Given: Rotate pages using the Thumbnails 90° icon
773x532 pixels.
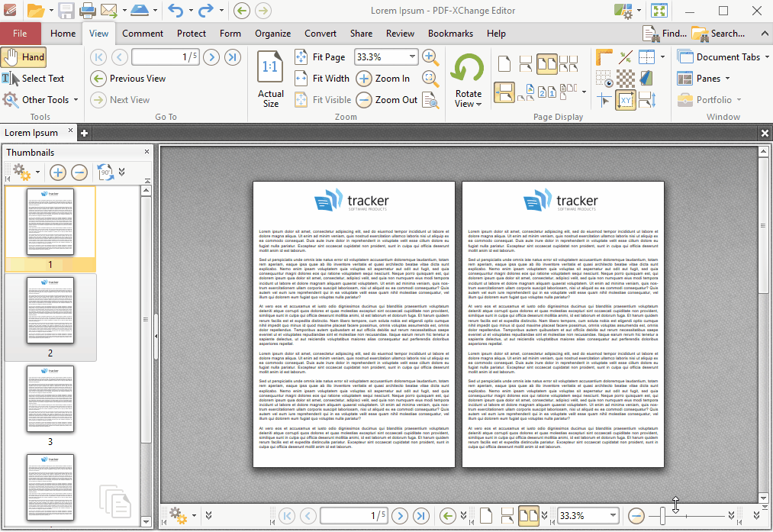Looking at the screenshot, I should (105, 172).
